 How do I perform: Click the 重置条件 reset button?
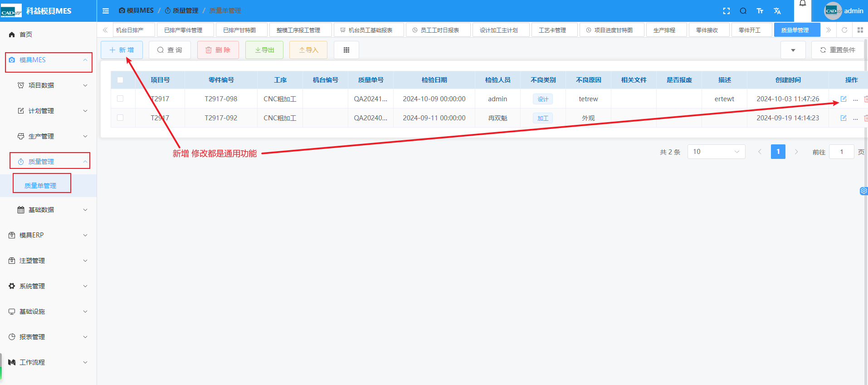(x=838, y=50)
